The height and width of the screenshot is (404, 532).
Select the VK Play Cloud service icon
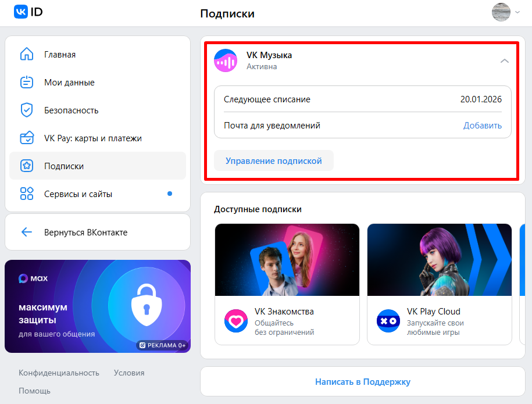(x=388, y=320)
